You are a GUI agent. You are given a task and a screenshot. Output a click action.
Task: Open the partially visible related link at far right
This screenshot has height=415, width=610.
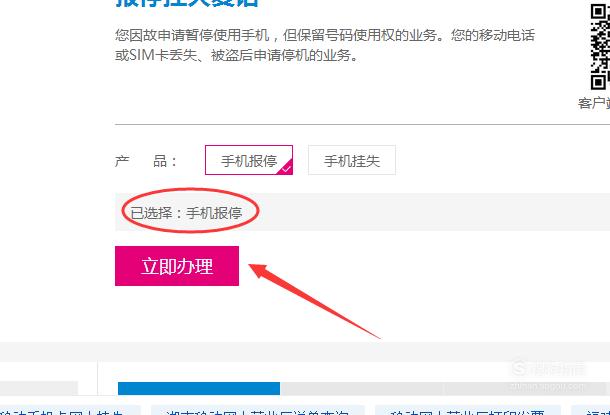(591, 411)
